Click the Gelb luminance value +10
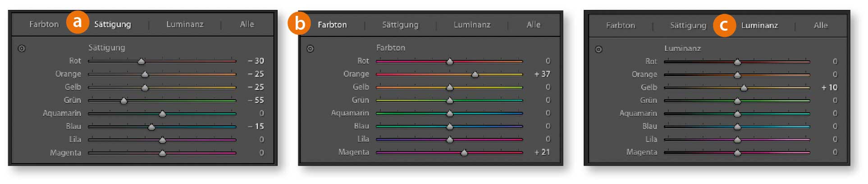Viewport: 868px width, 184px height. click(829, 87)
